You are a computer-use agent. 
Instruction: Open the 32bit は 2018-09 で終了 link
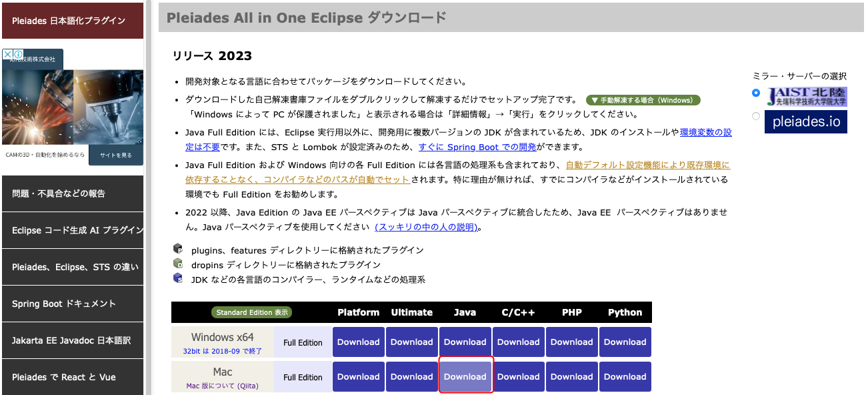[223, 351]
